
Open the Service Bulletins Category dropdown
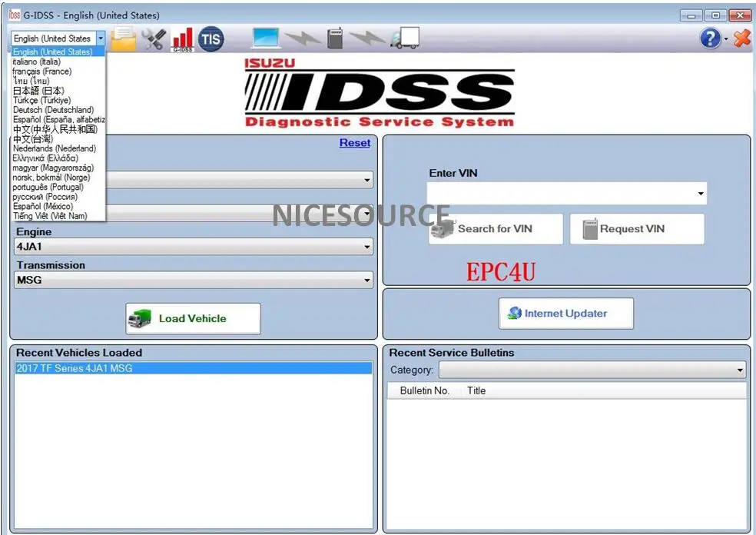point(741,370)
